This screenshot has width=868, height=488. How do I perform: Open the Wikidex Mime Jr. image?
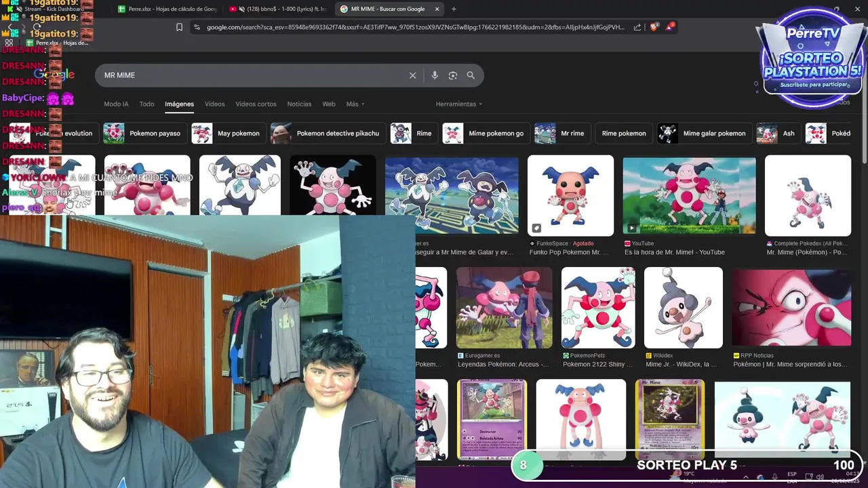click(x=684, y=308)
